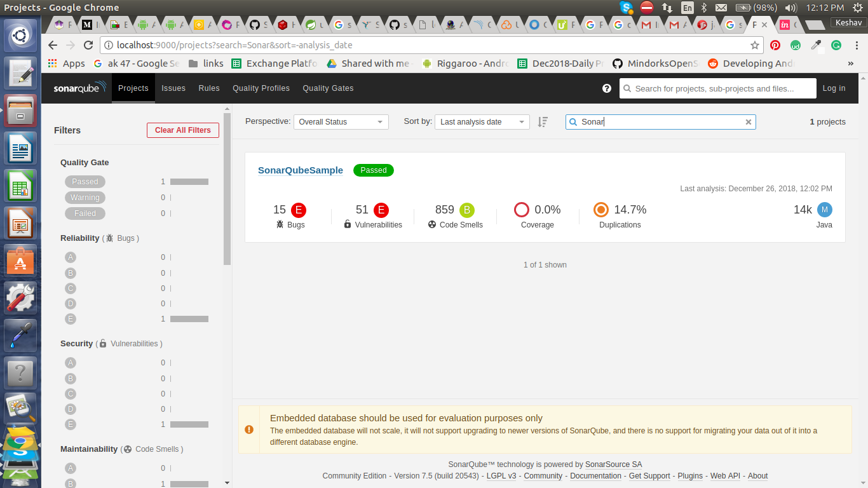Click the Bluetooth tray icon
Viewport: 868px width, 488px height.
click(x=704, y=8)
